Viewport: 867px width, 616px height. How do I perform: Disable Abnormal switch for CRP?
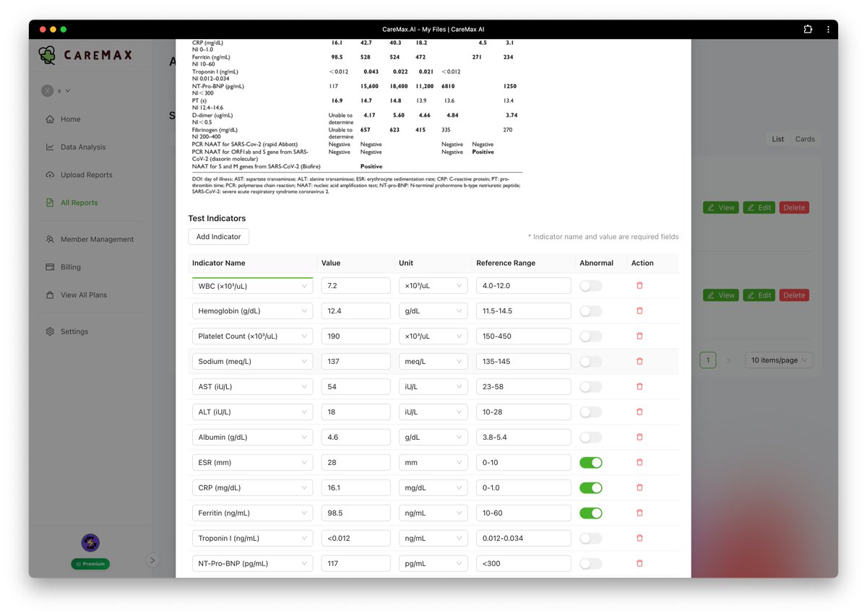coord(590,488)
